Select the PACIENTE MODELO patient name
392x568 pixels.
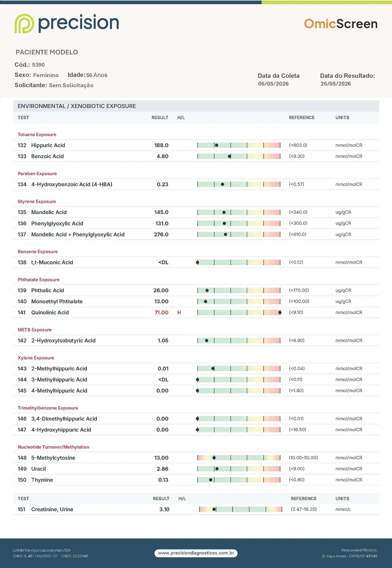point(47,52)
